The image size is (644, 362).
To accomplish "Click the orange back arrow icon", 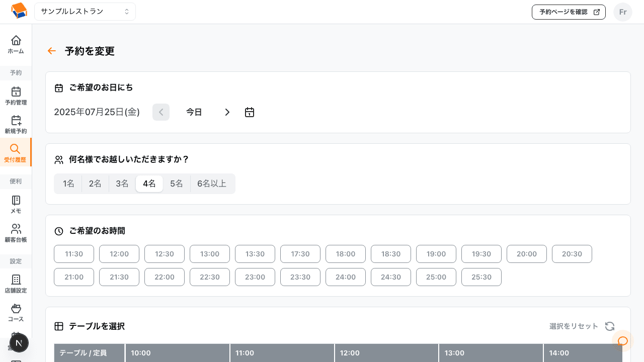I will coord(51,51).
